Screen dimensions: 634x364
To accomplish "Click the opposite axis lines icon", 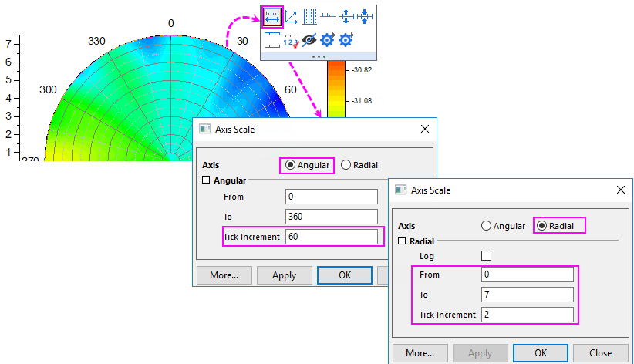I will click(272, 40).
